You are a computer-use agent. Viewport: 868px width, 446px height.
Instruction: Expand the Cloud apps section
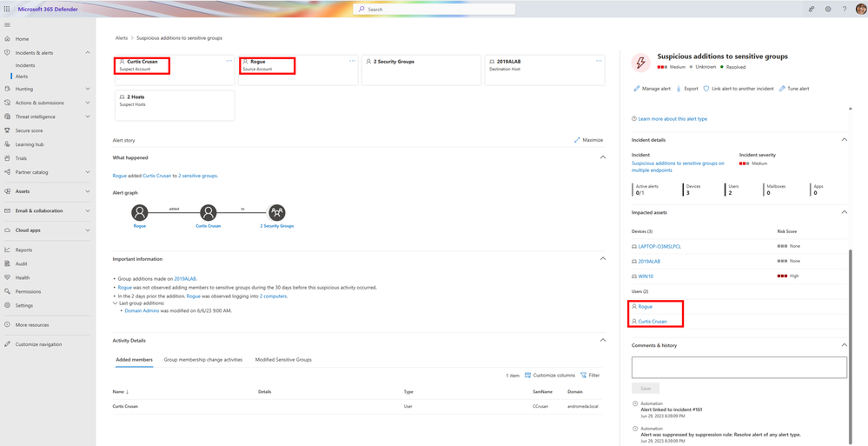pos(88,230)
